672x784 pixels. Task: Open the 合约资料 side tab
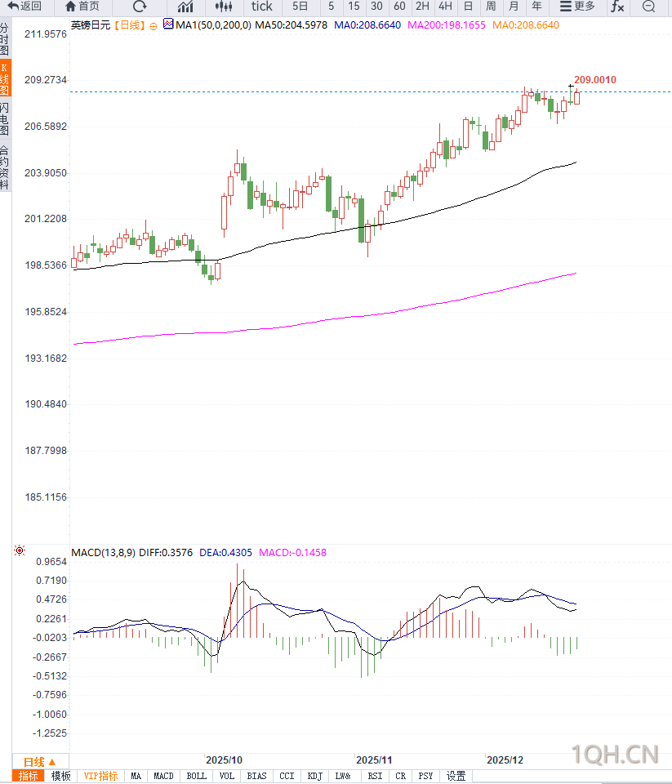point(5,167)
